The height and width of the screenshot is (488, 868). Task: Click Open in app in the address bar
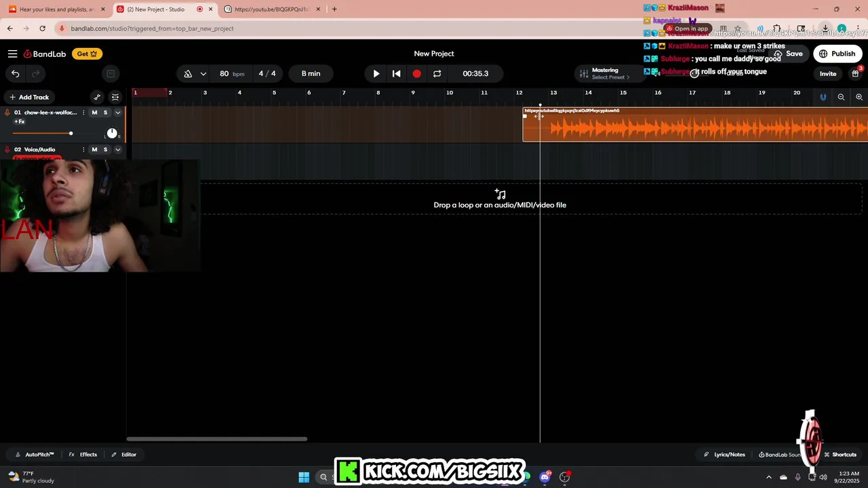click(687, 28)
